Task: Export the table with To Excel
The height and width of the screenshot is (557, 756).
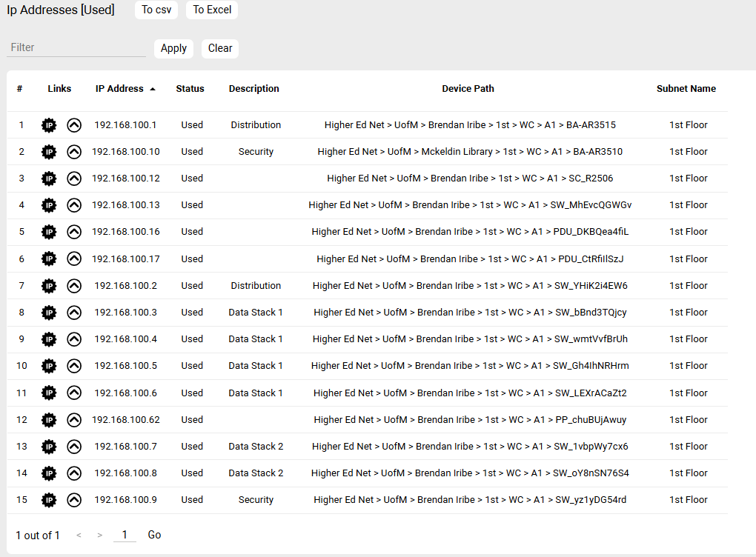Action: [x=212, y=10]
